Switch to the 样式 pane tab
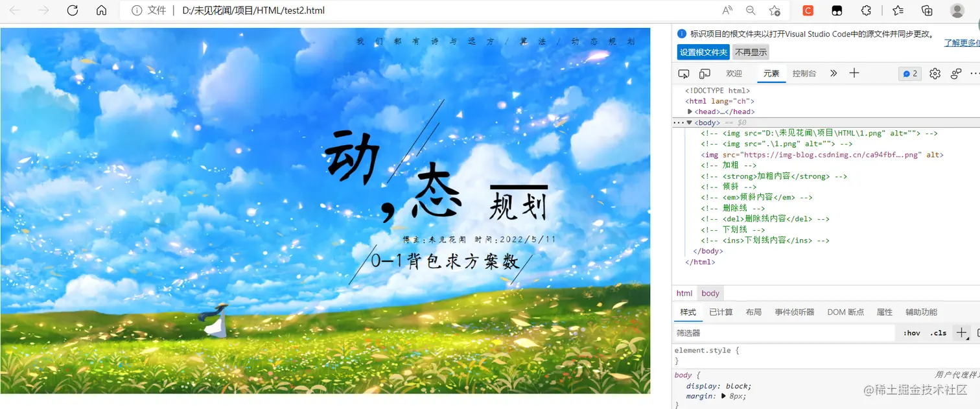 tap(688, 312)
